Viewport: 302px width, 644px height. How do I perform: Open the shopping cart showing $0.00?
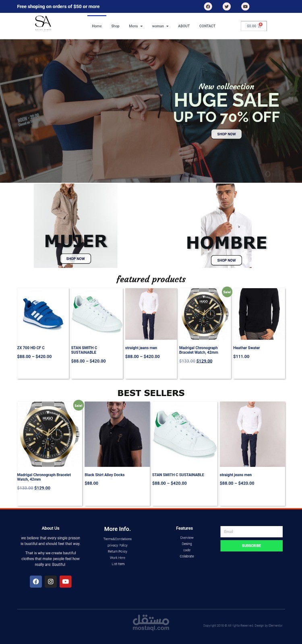[x=254, y=26]
